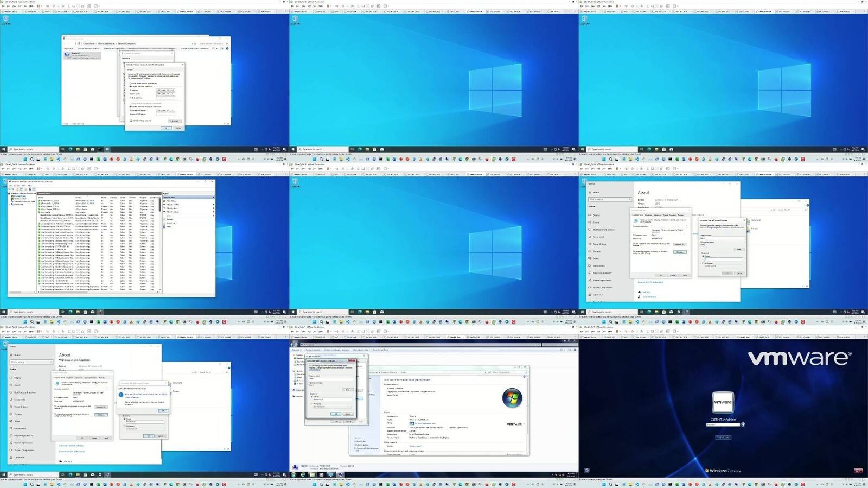Image resolution: width=868 pixels, height=488 pixels.
Task: Click Switch User on the login screen
Action: [x=723, y=437]
